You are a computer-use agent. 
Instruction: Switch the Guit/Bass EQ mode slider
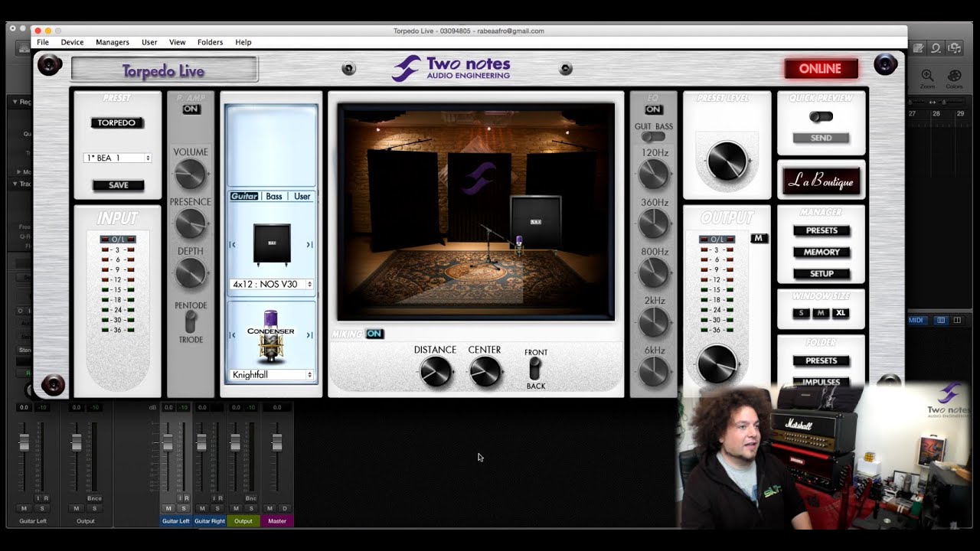pos(653,136)
